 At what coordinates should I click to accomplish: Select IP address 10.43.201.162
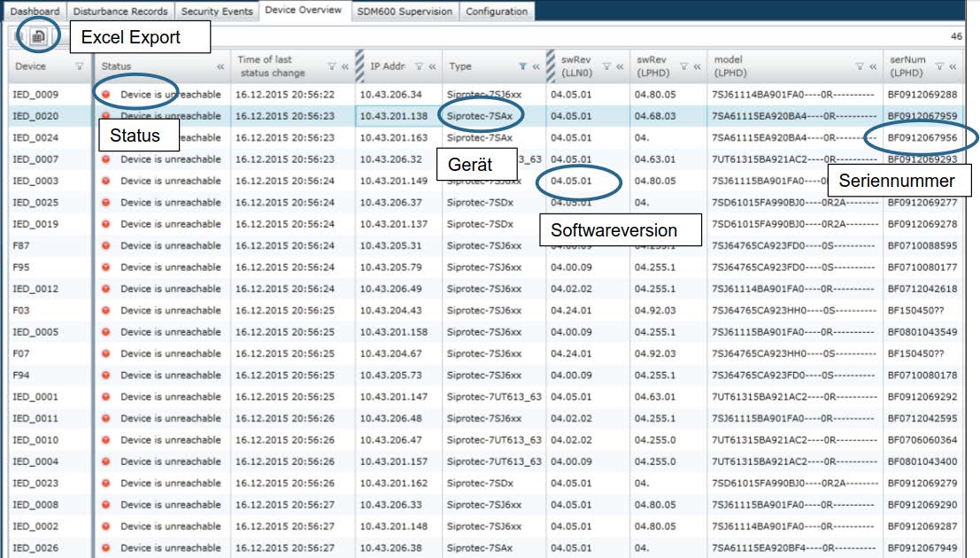(x=394, y=483)
